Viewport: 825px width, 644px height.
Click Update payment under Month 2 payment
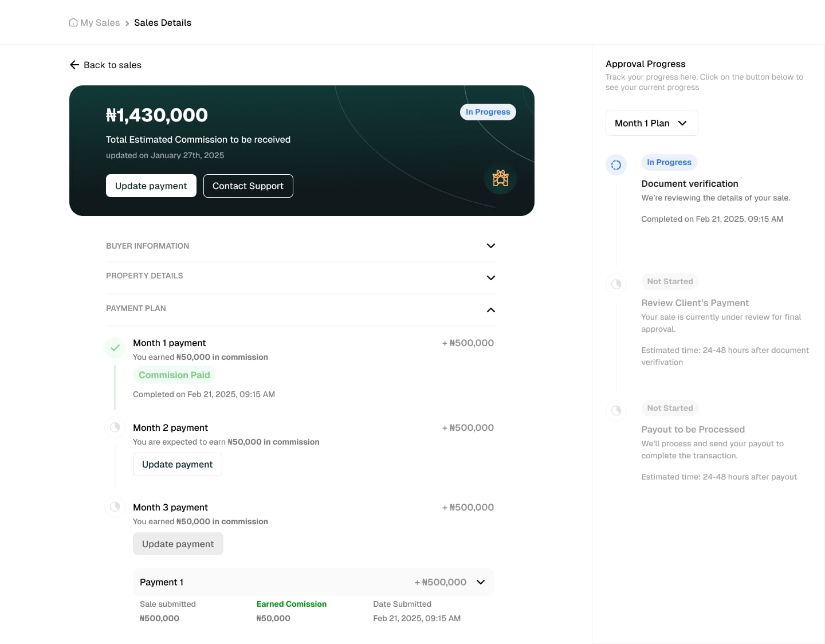pos(178,464)
